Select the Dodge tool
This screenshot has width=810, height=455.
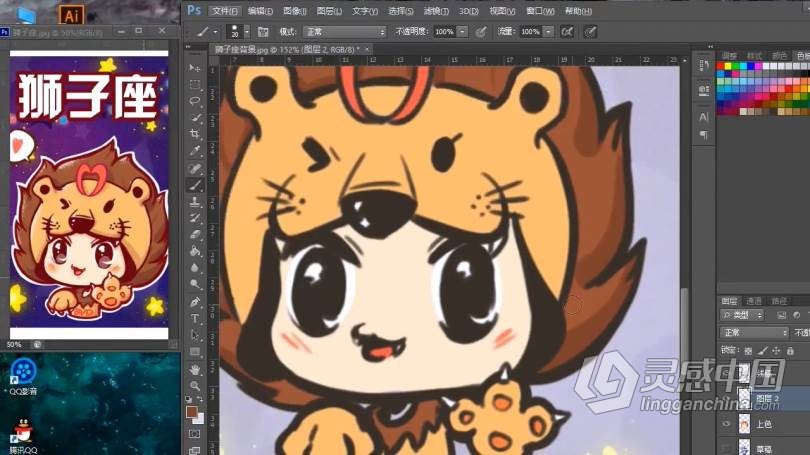(195, 284)
